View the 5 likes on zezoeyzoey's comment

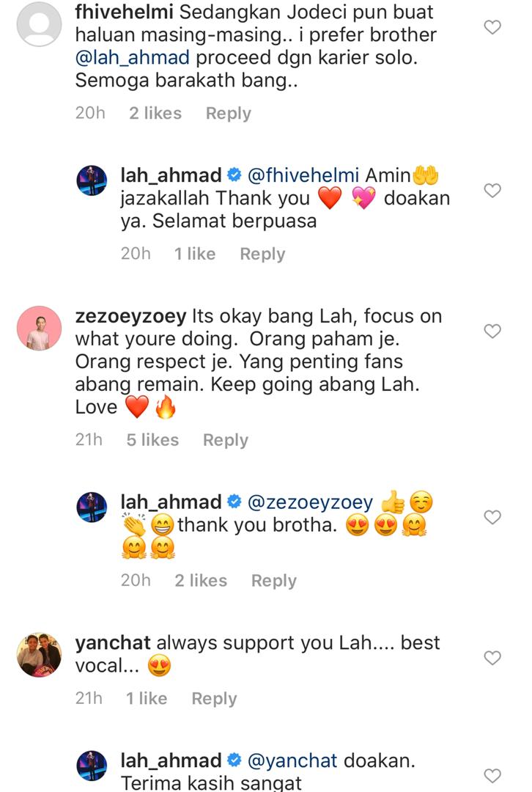pos(152,440)
